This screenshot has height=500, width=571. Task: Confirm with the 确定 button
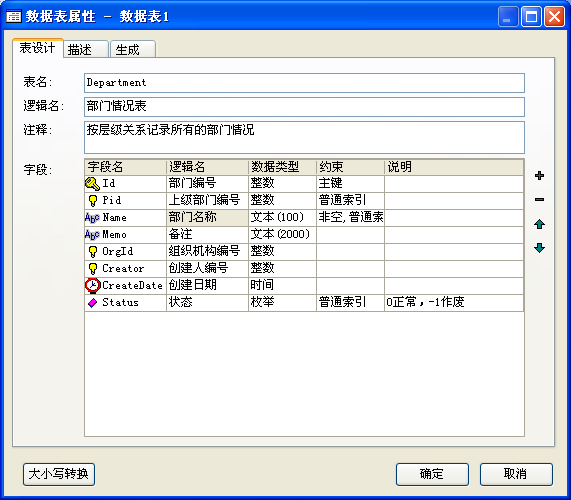432,474
